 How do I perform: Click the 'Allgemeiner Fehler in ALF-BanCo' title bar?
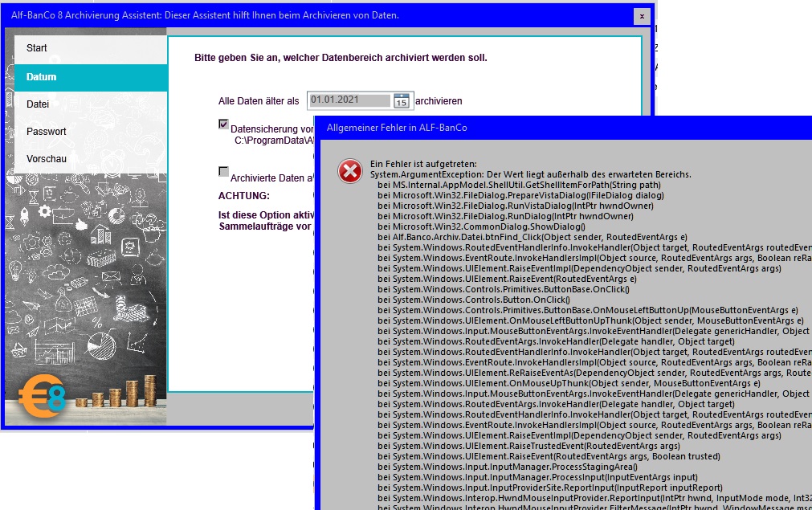coord(564,128)
